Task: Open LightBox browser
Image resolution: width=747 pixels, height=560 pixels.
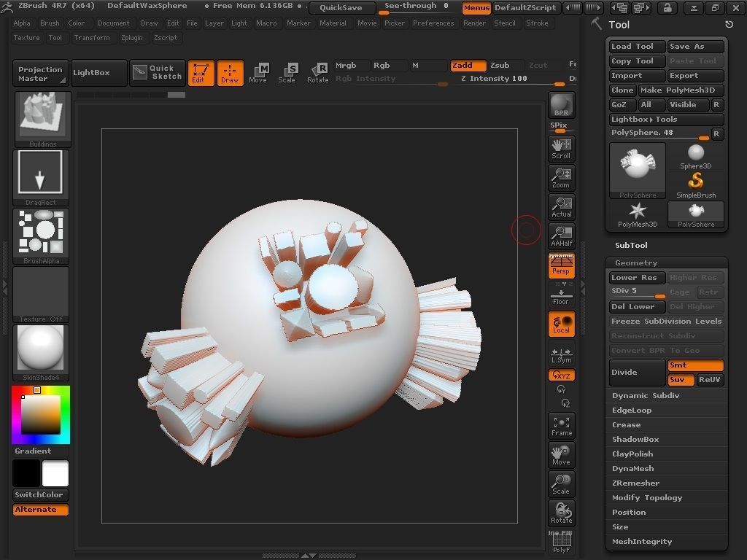Action: click(x=98, y=72)
